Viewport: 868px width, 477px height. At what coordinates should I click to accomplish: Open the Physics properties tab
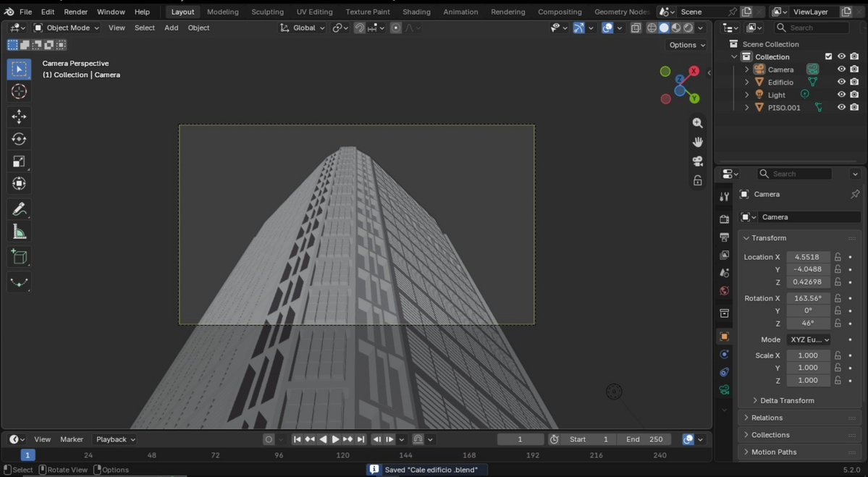coord(724,354)
